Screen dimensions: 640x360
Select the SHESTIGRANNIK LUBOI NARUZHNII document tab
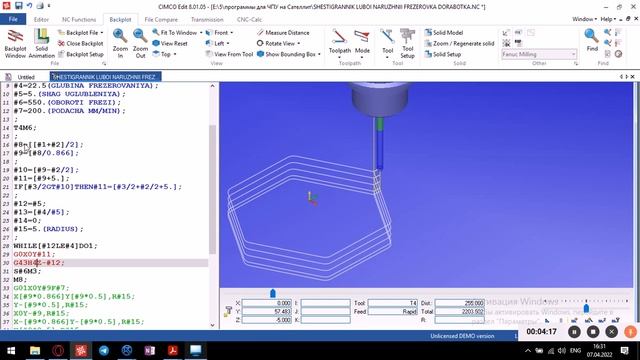coord(105,77)
